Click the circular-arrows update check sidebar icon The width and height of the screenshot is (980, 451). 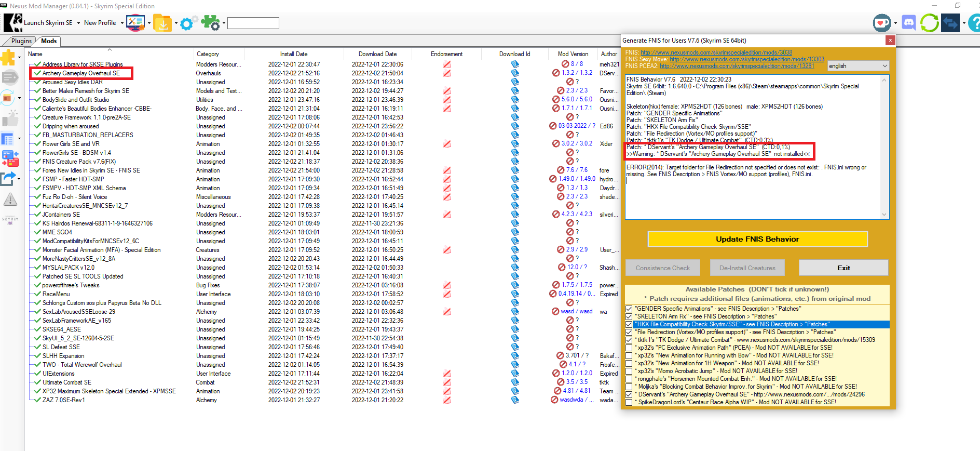(x=8, y=98)
